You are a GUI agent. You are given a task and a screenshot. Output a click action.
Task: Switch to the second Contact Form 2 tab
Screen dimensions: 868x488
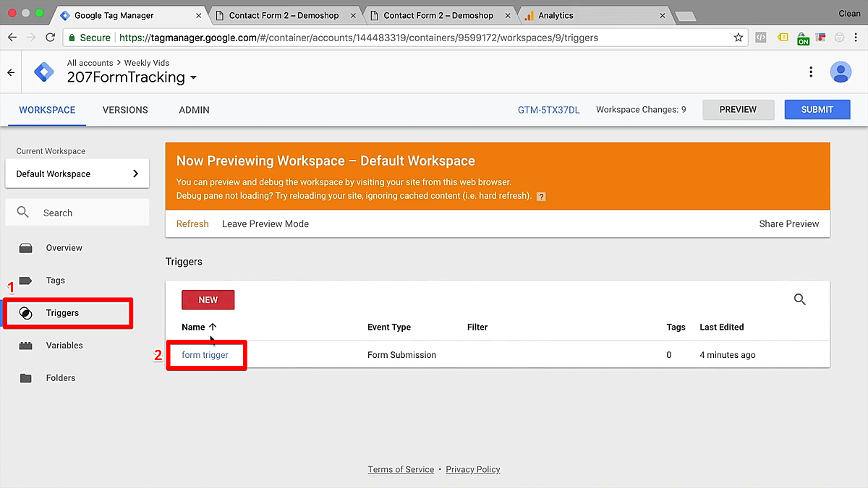tap(438, 15)
